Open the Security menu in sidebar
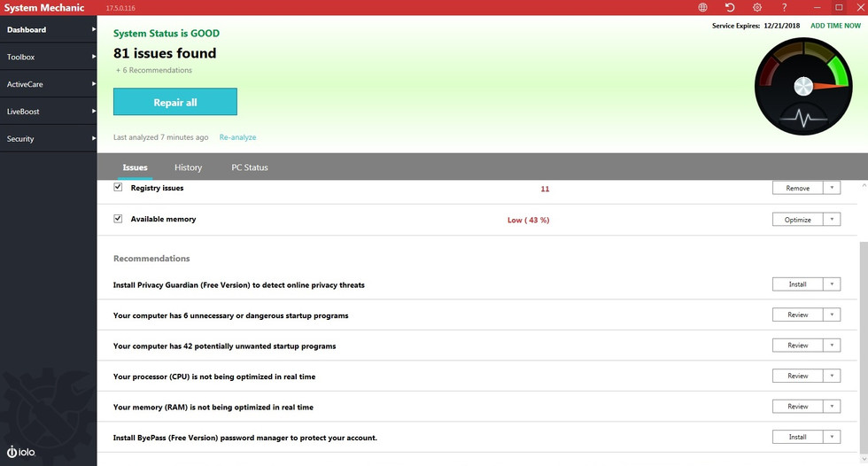This screenshot has height=466, width=868. [x=48, y=139]
